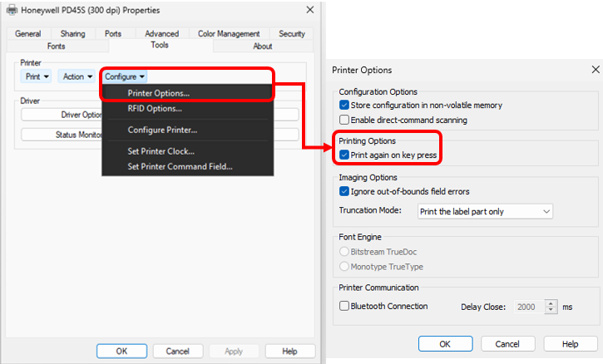Choose Set Printer Command Field... entry
Screen dimensions: 603x364
click(188, 166)
